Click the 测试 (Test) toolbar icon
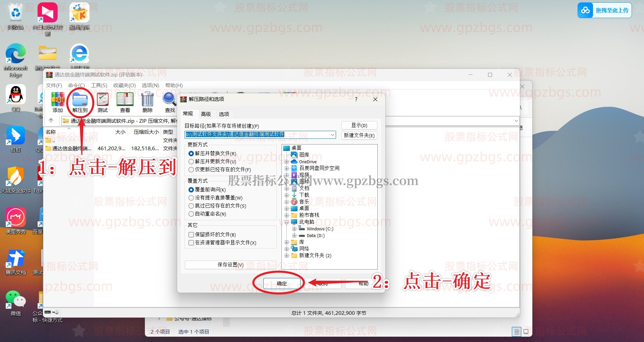 tap(103, 103)
